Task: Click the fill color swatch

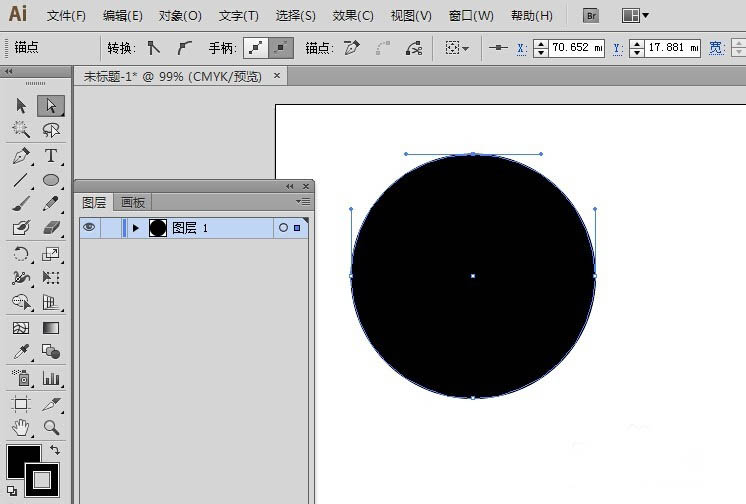Action: click(22, 462)
